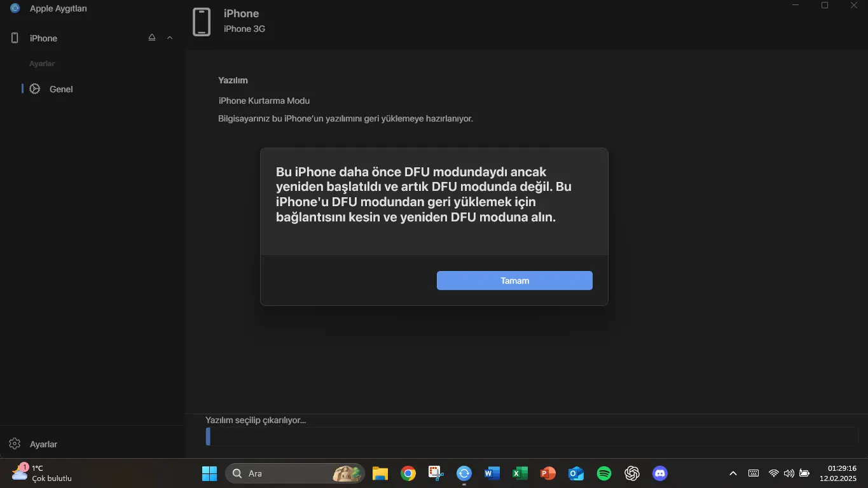868x488 pixels.
Task: Open Discord from taskbar
Action: (x=660, y=473)
